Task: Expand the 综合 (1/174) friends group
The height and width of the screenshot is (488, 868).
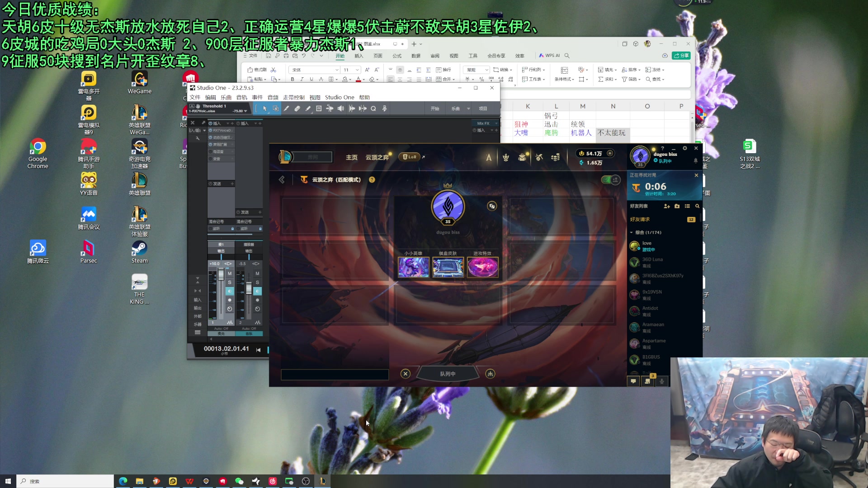Action: pyautogui.click(x=632, y=233)
